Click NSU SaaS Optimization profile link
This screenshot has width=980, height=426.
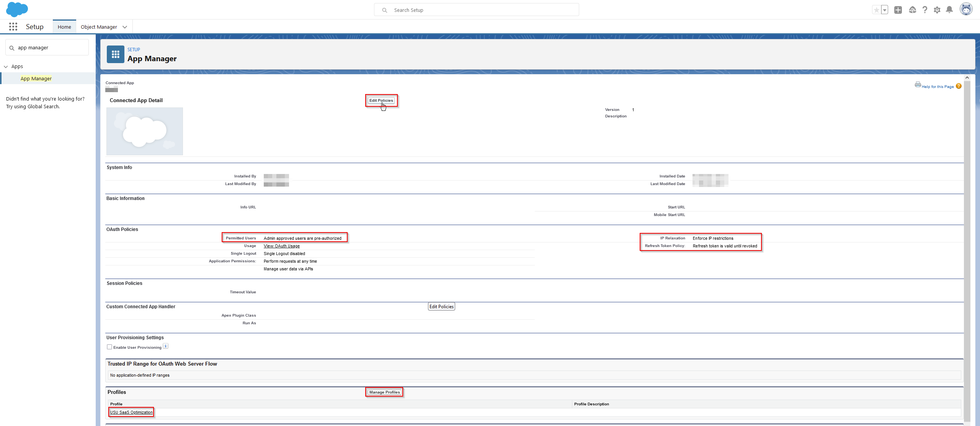pos(131,412)
